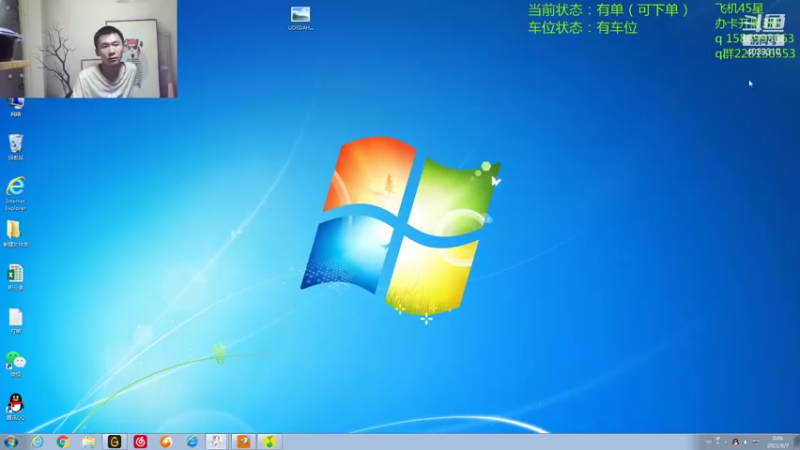Viewport: 800px width, 450px height.
Task: Click the Show Desktop strip at taskbar end
Action: (x=796, y=442)
